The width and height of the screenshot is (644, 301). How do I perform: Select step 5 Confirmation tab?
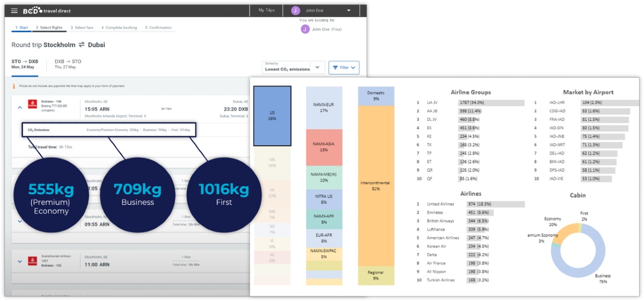pos(158,27)
